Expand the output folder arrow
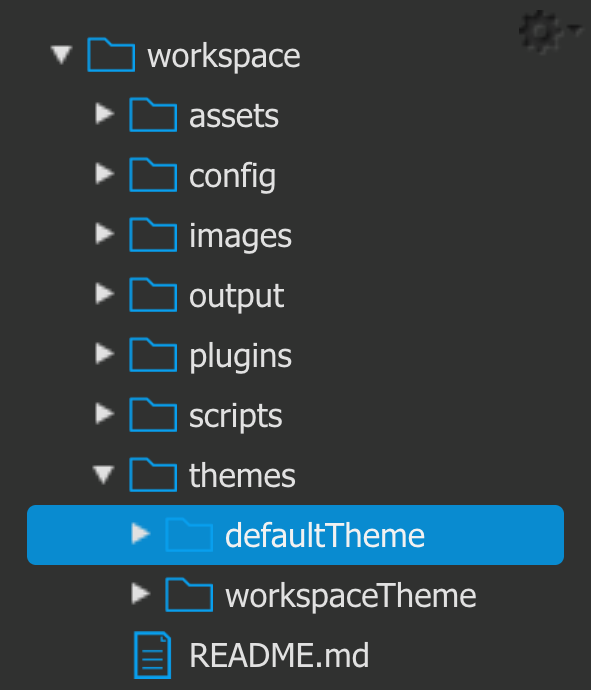 105,294
